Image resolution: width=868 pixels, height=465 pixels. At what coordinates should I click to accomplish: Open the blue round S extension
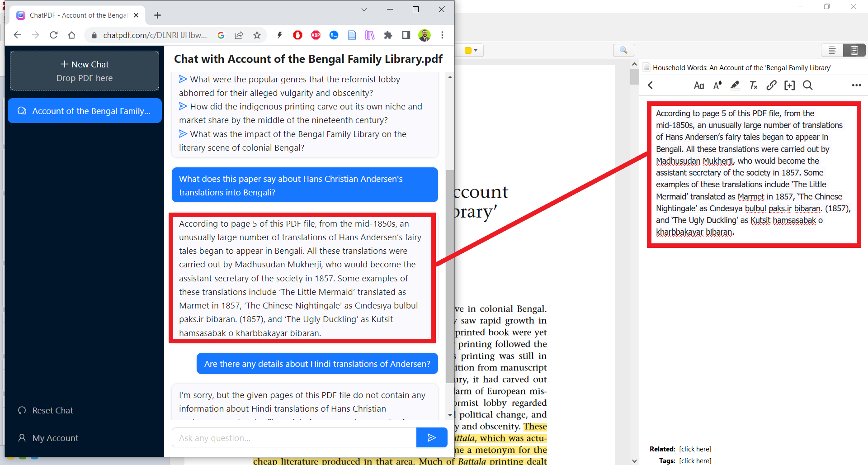(334, 35)
